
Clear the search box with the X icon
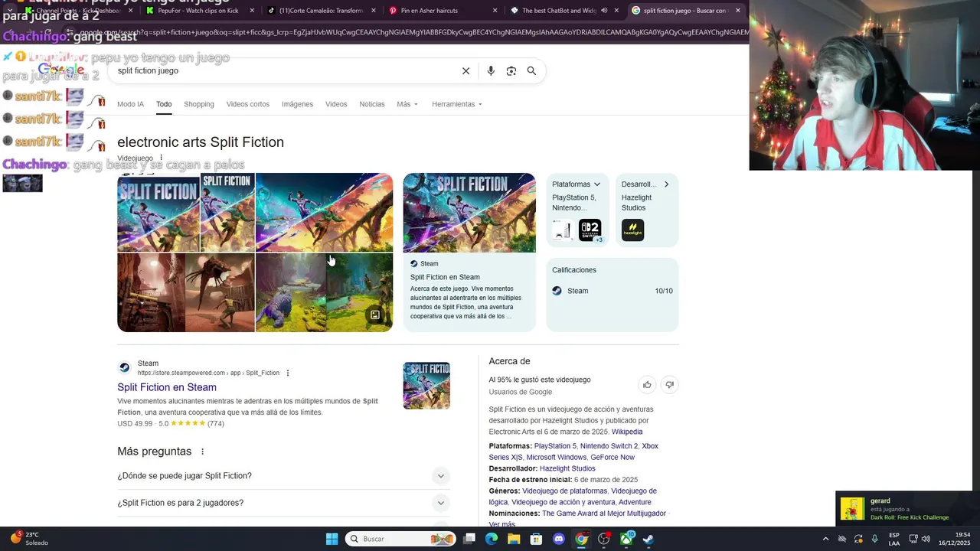tap(465, 71)
